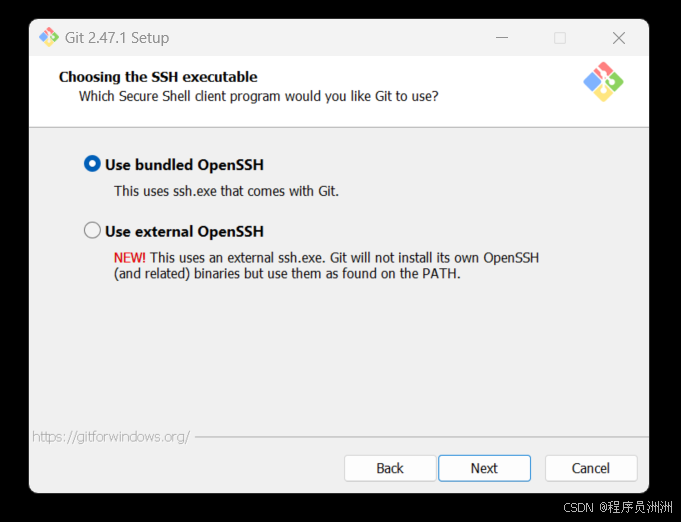The height and width of the screenshot is (522, 681).
Task: Click the "Use external OpenSSH" label text
Action: click(184, 231)
